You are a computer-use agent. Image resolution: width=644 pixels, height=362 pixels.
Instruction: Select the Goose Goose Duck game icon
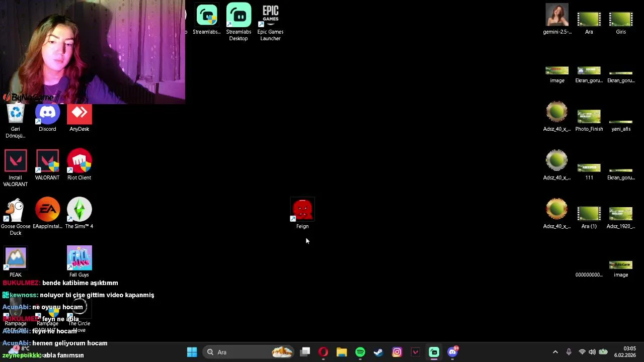pos(16,217)
